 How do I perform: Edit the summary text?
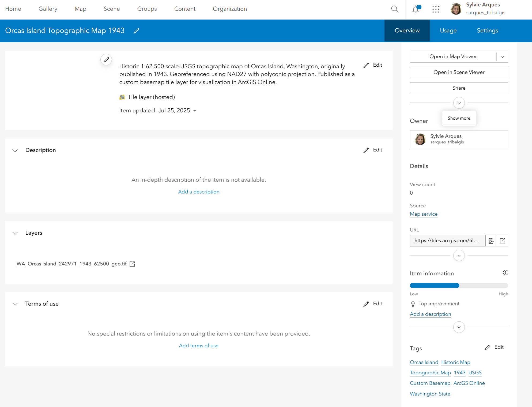pos(373,65)
